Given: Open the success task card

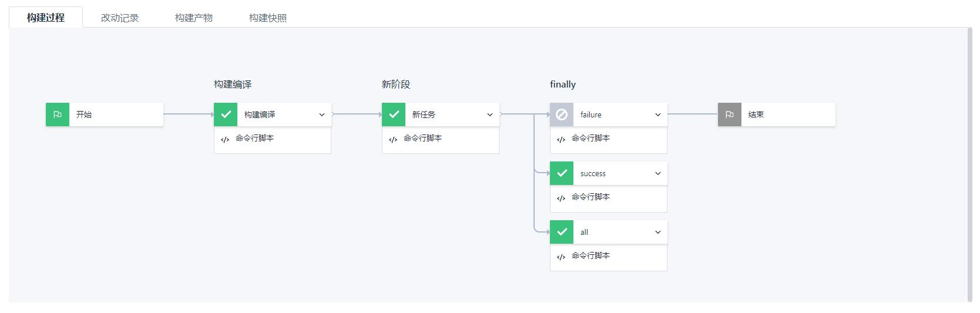Looking at the screenshot, I should point(609,173).
